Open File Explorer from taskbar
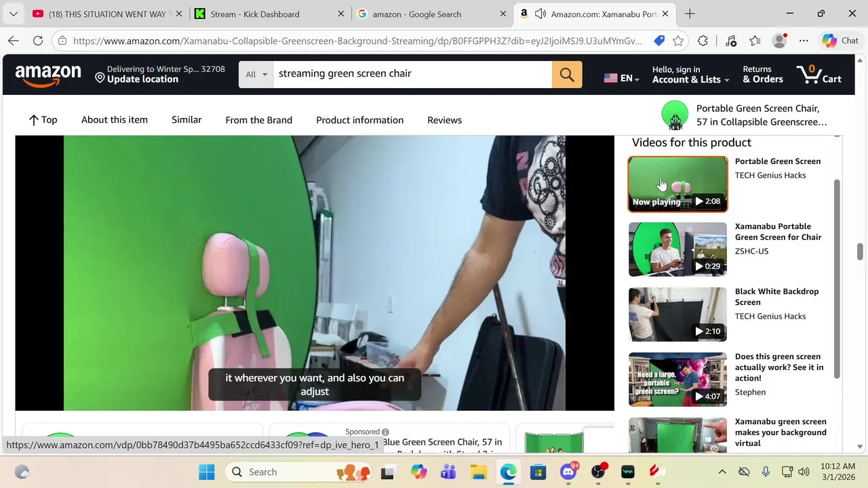868x488 pixels. coord(478,472)
